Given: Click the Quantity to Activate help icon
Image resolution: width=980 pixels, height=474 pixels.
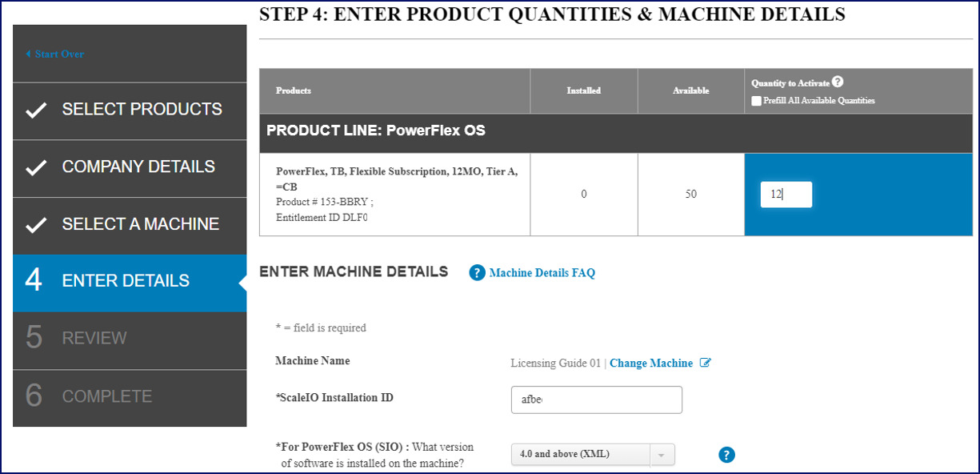Looking at the screenshot, I should click(838, 82).
